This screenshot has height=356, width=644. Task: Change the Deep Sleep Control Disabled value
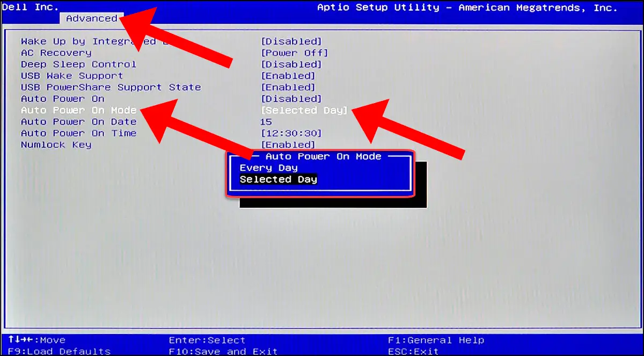point(291,64)
